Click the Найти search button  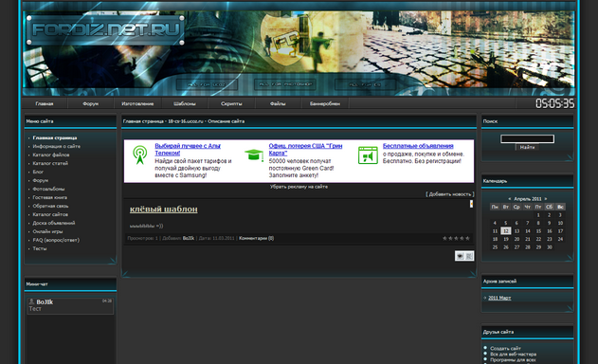528,147
